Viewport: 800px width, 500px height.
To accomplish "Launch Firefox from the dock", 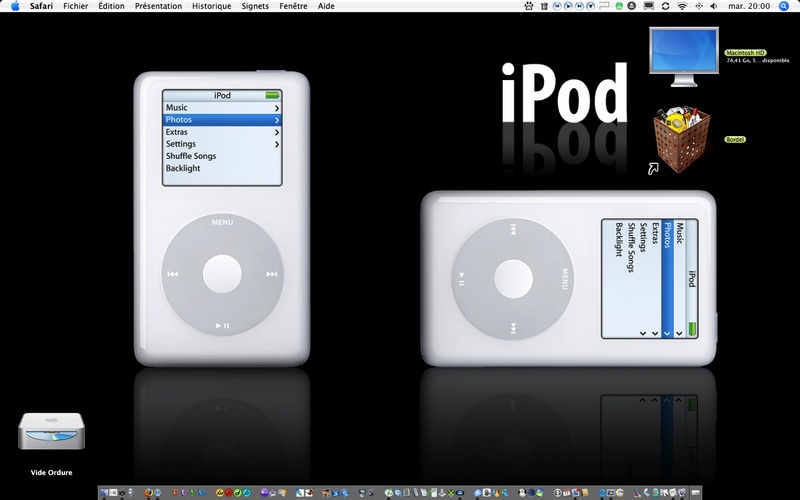I will [148, 492].
